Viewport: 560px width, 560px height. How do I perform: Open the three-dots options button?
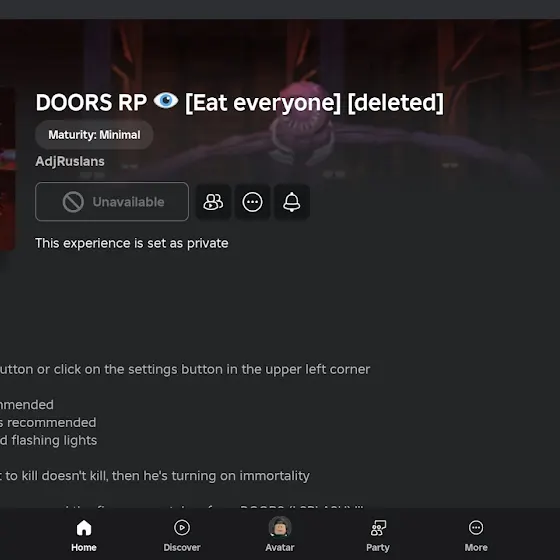tap(252, 202)
